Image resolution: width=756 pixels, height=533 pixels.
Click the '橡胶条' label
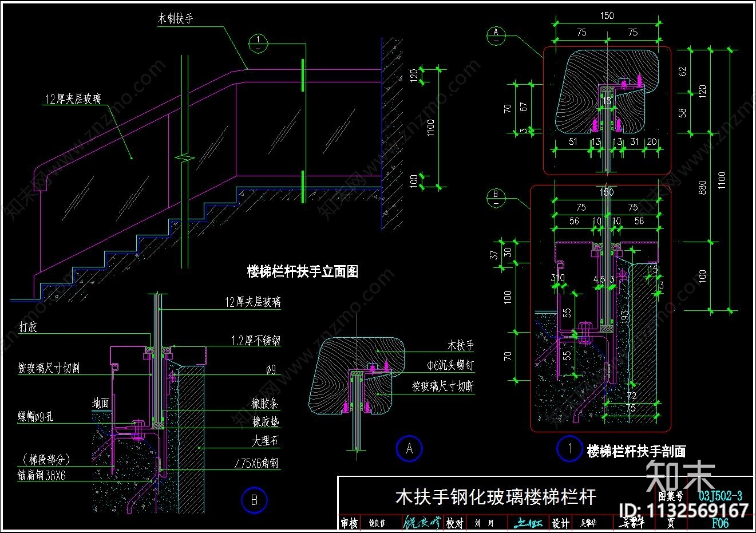[265, 404]
